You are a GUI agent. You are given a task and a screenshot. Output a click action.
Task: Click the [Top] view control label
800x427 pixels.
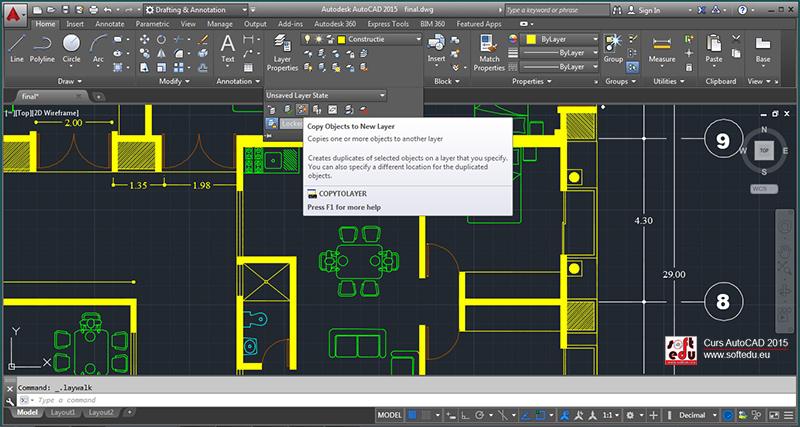tap(23, 113)
